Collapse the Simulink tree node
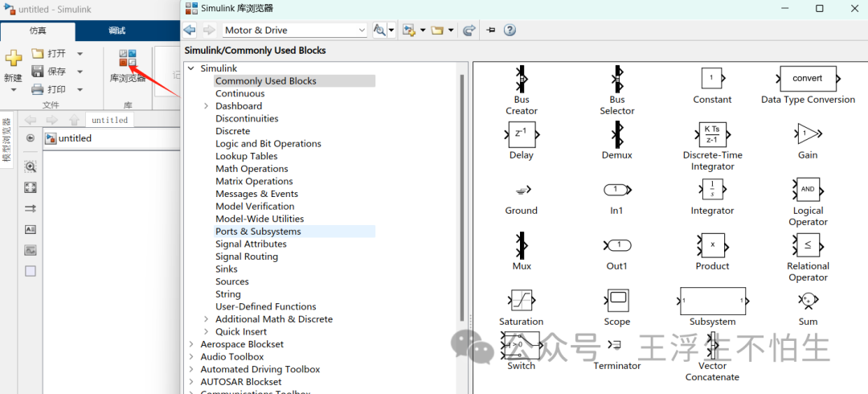868x394 pixels. tap(191, 68)
